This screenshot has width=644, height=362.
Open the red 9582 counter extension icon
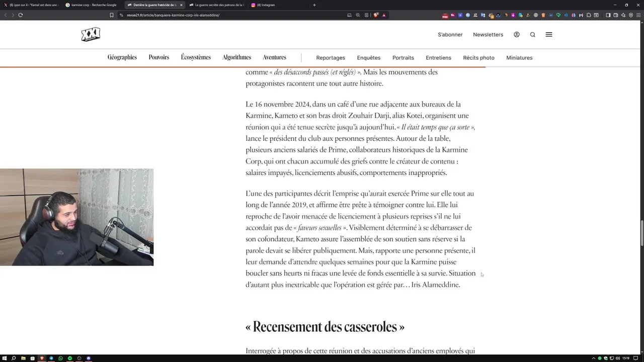[x=445, y=15]
